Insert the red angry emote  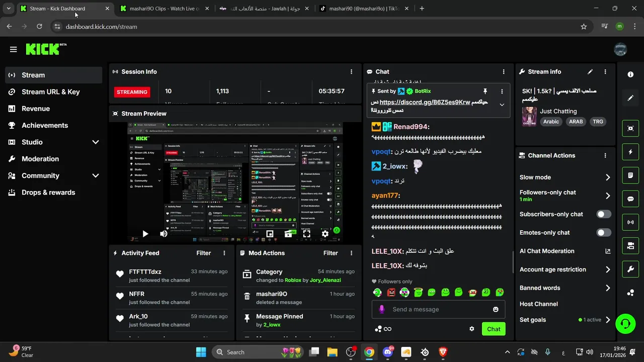click(x=391, y=292)
